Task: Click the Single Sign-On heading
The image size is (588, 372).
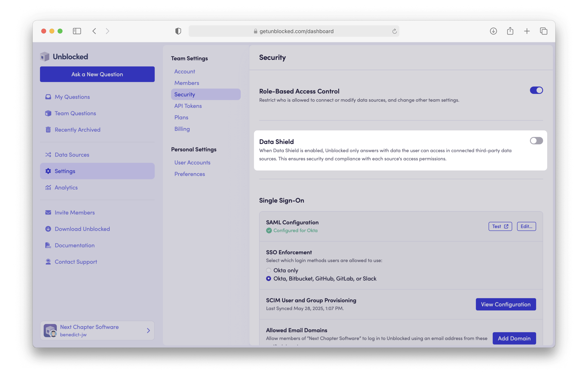Action: [x=282, y=200]
